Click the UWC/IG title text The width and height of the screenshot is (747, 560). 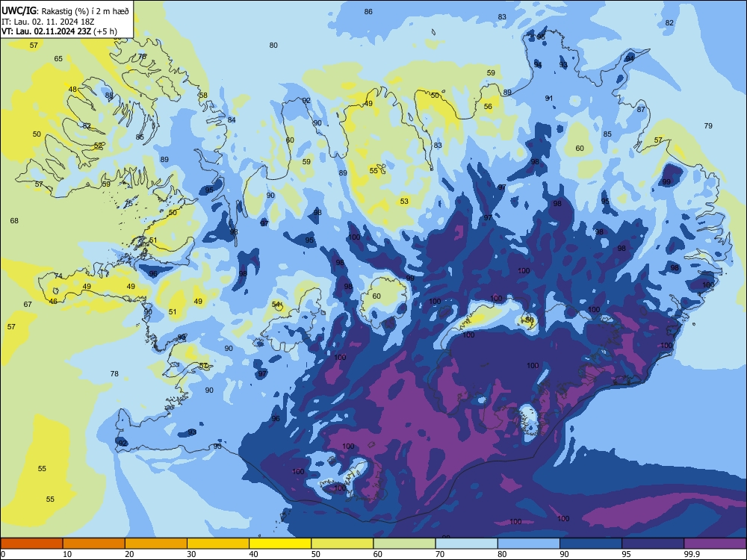18,10
